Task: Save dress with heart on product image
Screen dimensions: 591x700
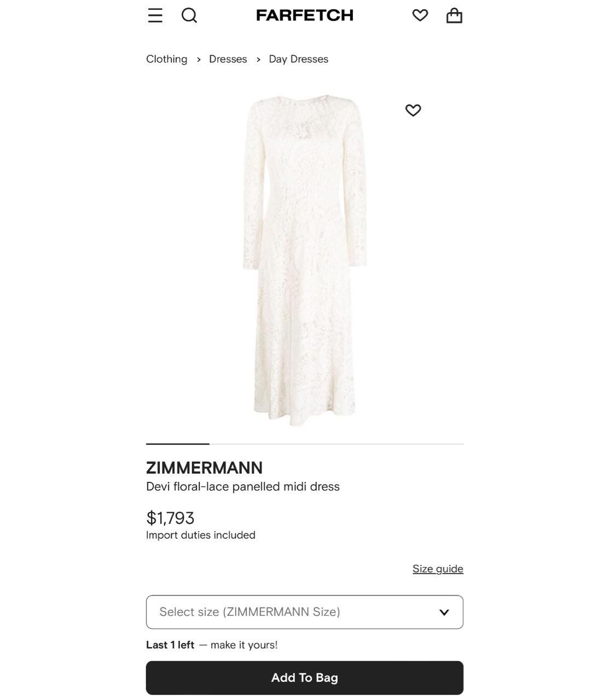Action: point(413,110)
